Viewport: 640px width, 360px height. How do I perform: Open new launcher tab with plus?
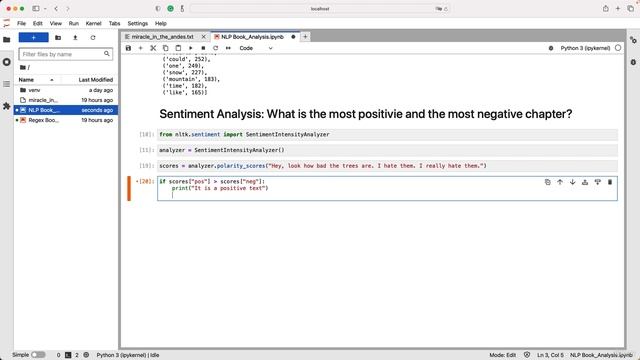tap(305, 37)
